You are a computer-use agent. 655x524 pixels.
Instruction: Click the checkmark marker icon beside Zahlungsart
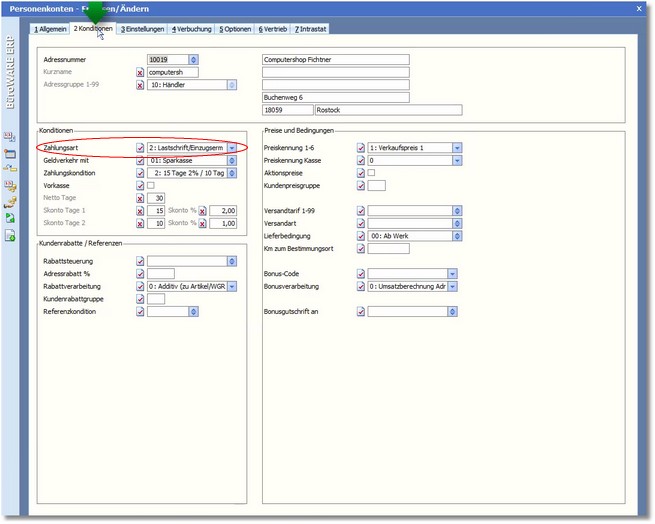click(140, 148)
